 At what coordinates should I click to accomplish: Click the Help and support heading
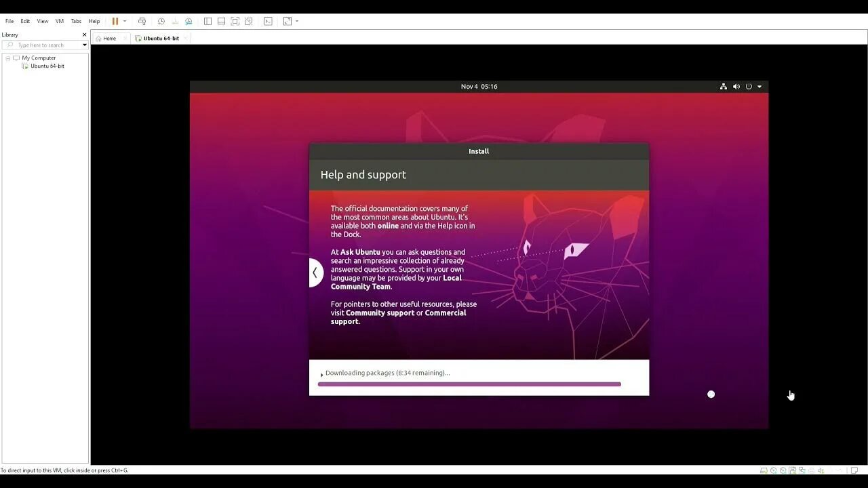pyautogui.click(x=363, y=175)
